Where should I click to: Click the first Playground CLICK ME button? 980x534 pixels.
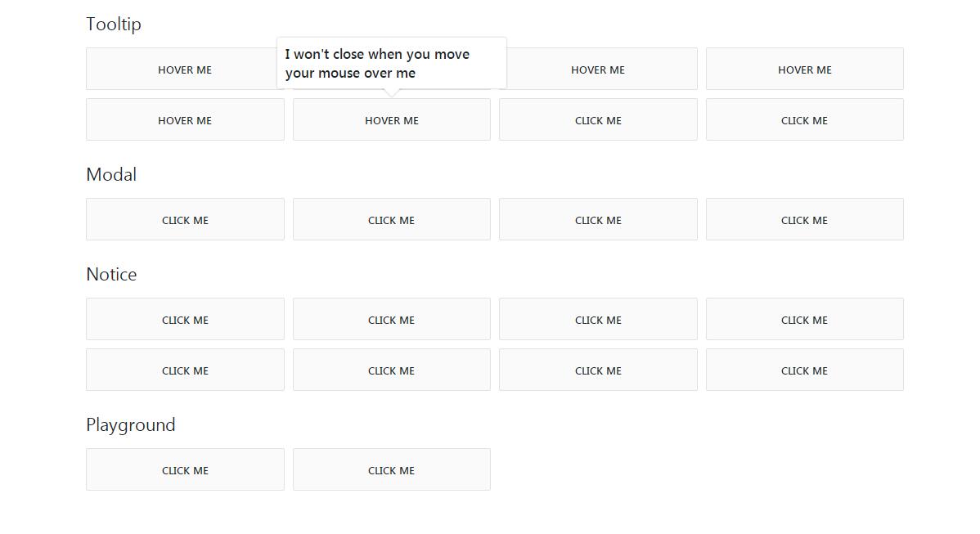[185, 470]
